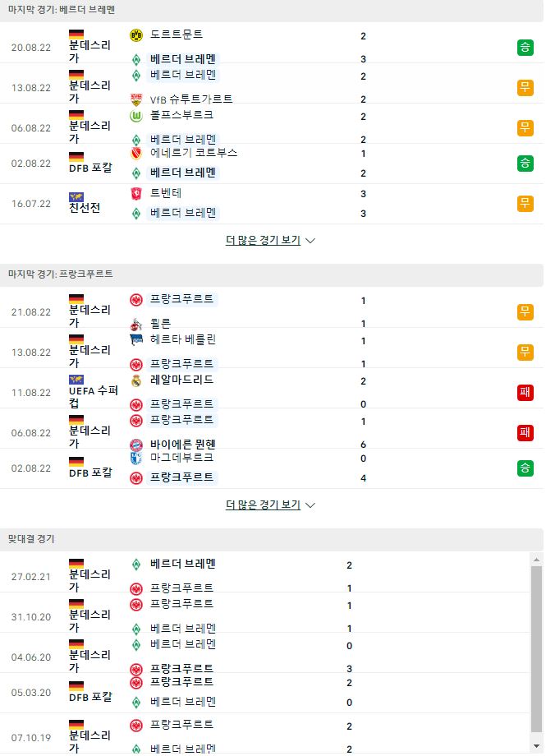
Task: Open 바이에른 뮌헨 team link
Action: click(x=182, y=444)
